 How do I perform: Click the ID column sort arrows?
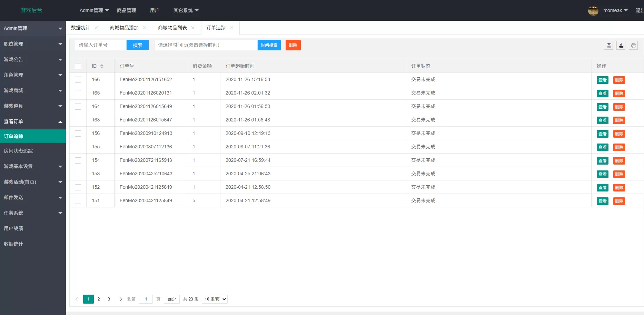[102, 66]
